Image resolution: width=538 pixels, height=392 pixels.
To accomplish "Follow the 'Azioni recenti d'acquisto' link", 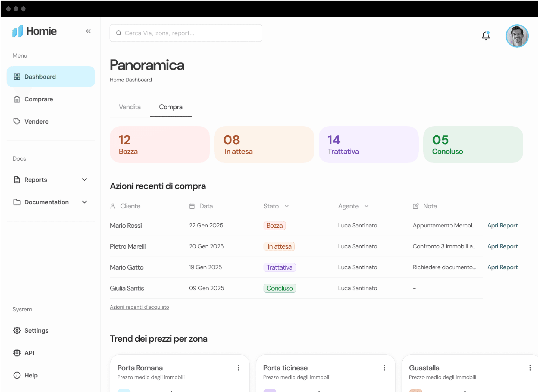I will (139, 307).
